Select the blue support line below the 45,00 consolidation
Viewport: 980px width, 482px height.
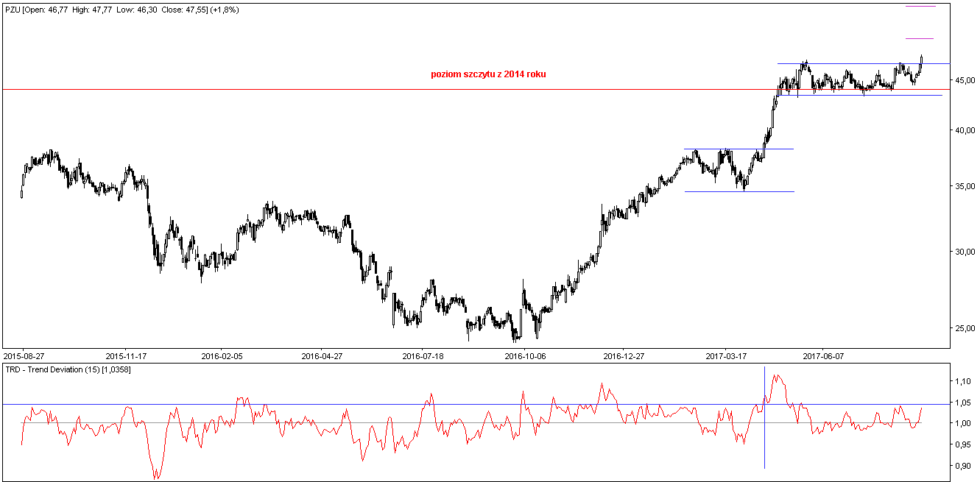861,95
